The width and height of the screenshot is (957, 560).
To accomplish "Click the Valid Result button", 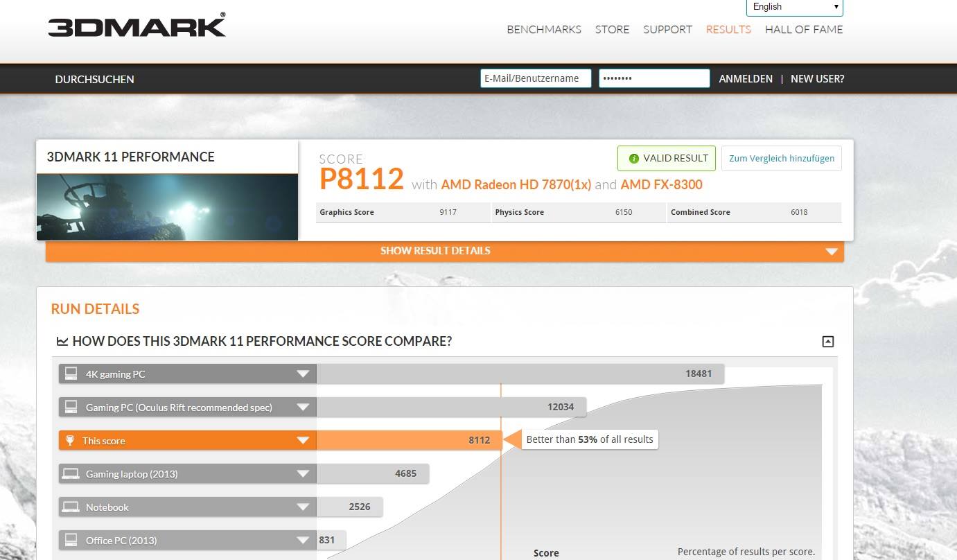I will [x=667, y=158].
